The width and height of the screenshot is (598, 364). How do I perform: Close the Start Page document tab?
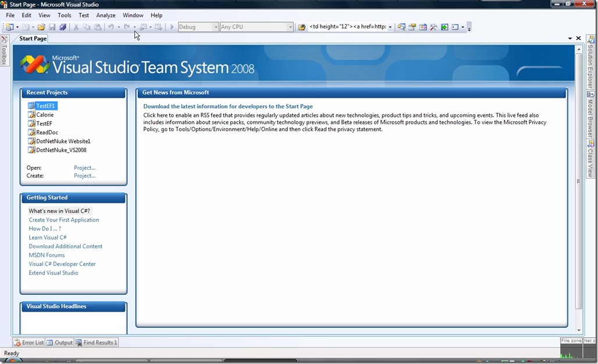[x=579, y=38]
